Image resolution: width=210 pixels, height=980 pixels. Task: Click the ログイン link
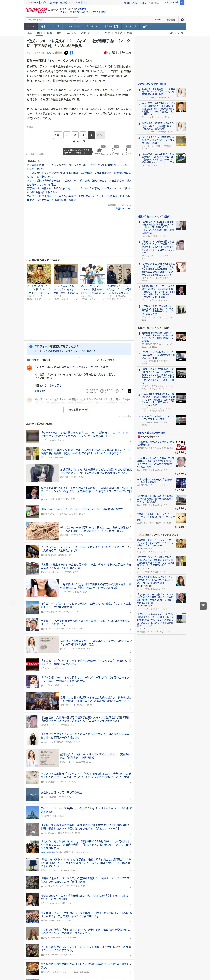pyautogui.click(x=64, y=12)
